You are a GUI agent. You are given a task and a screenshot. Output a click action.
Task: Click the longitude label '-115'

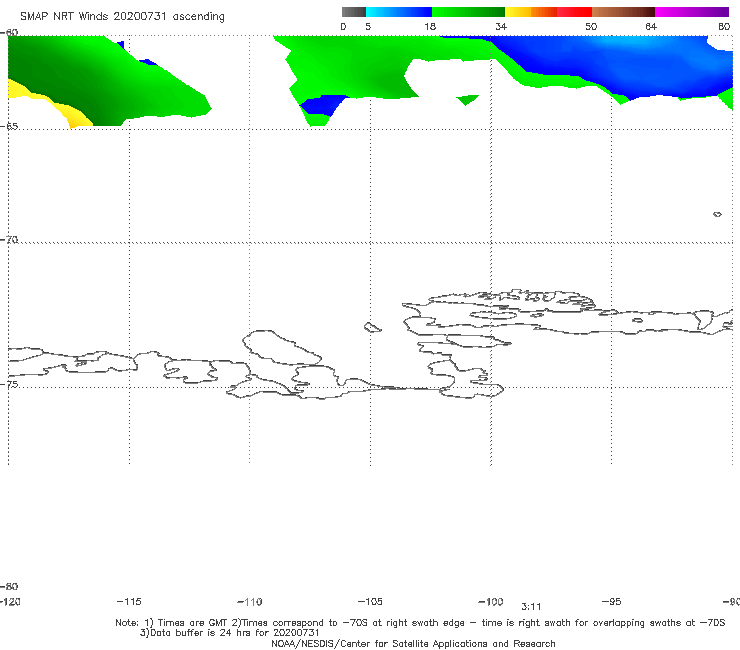point(129,602)
